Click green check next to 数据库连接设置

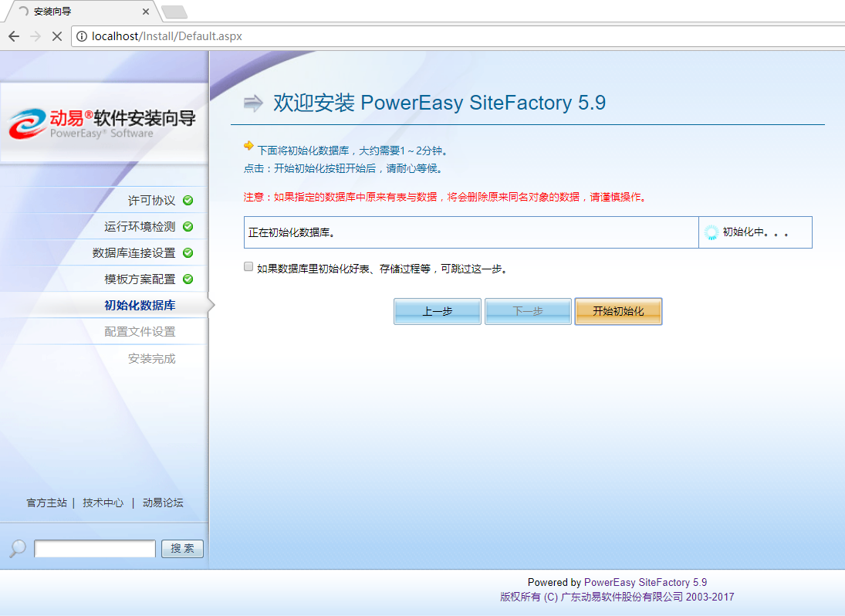[188, 253]
